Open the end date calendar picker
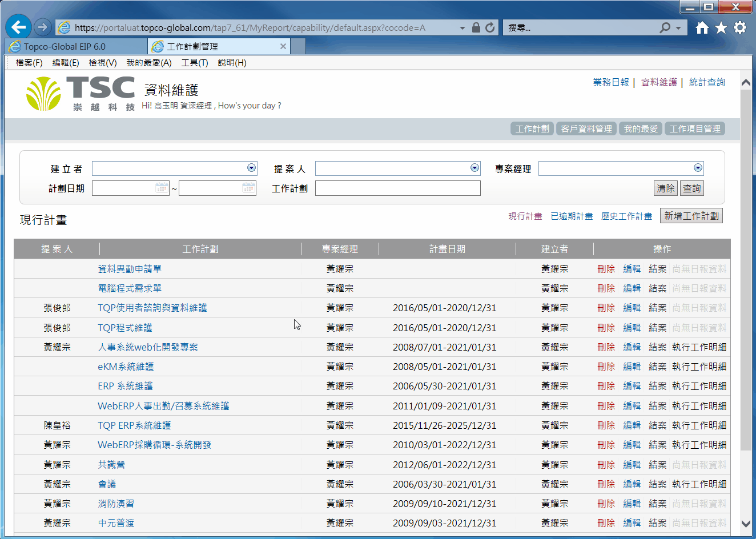 [248, 188]
